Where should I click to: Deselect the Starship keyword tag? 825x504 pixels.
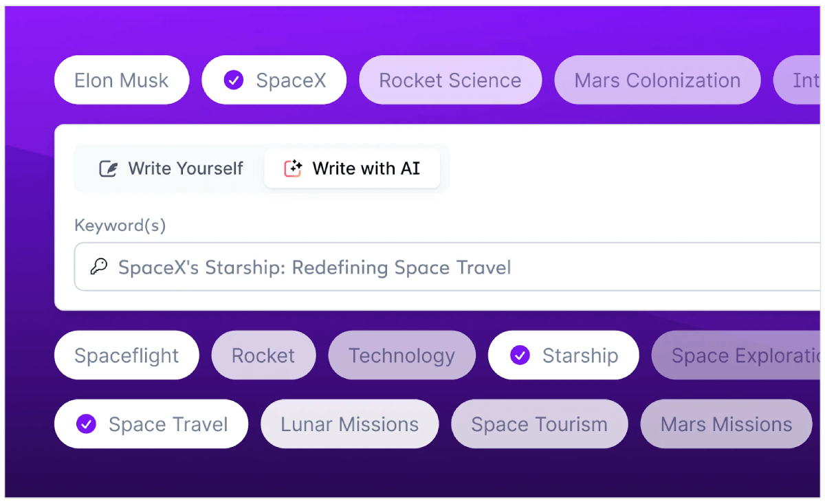click(x=563, y=355)
